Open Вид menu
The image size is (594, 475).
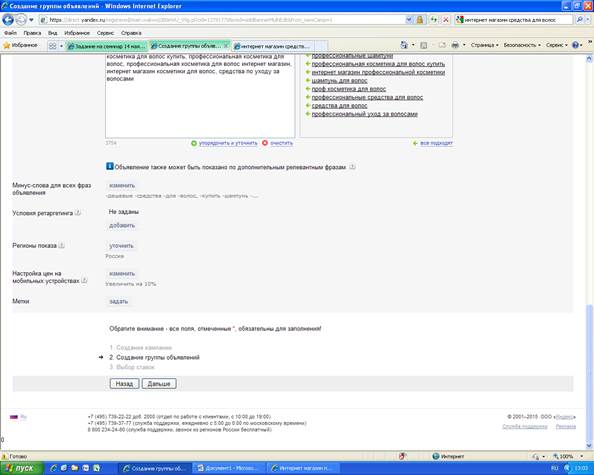coord(53,33)
